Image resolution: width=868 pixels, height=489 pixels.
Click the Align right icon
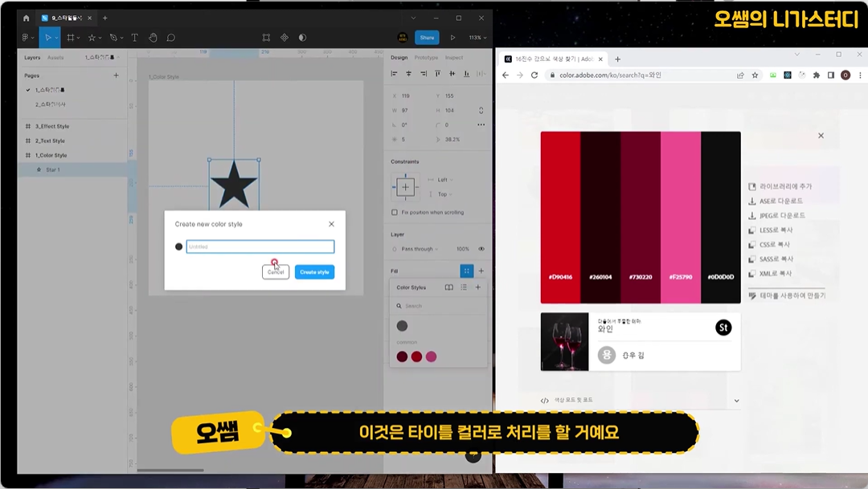coord(423,74)
